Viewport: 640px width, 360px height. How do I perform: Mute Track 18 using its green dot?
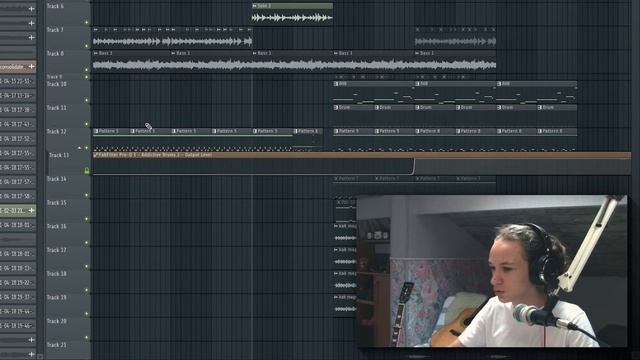pos(87,290)
